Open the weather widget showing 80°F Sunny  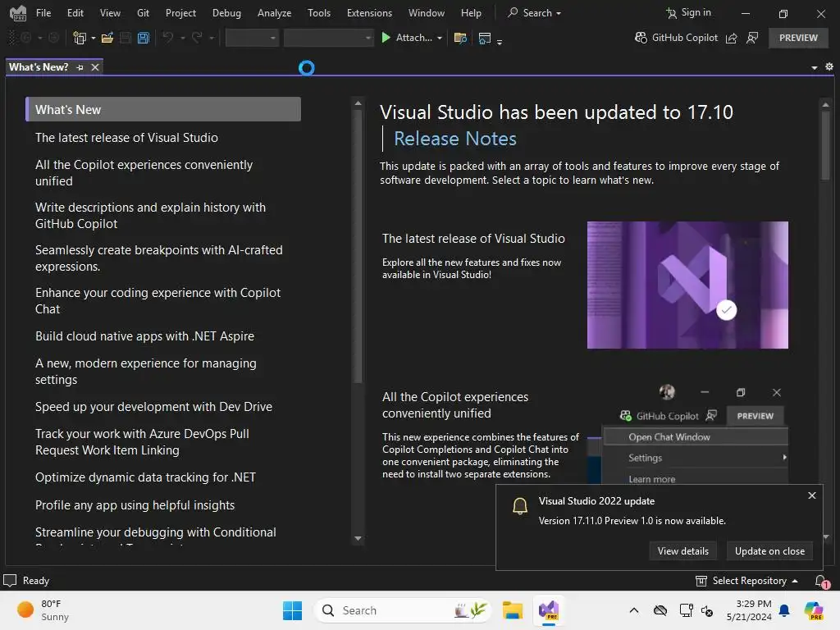tap(43, 610)
